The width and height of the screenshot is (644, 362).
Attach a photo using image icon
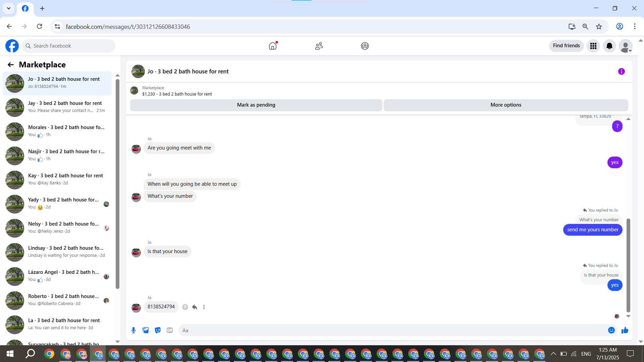146,330
